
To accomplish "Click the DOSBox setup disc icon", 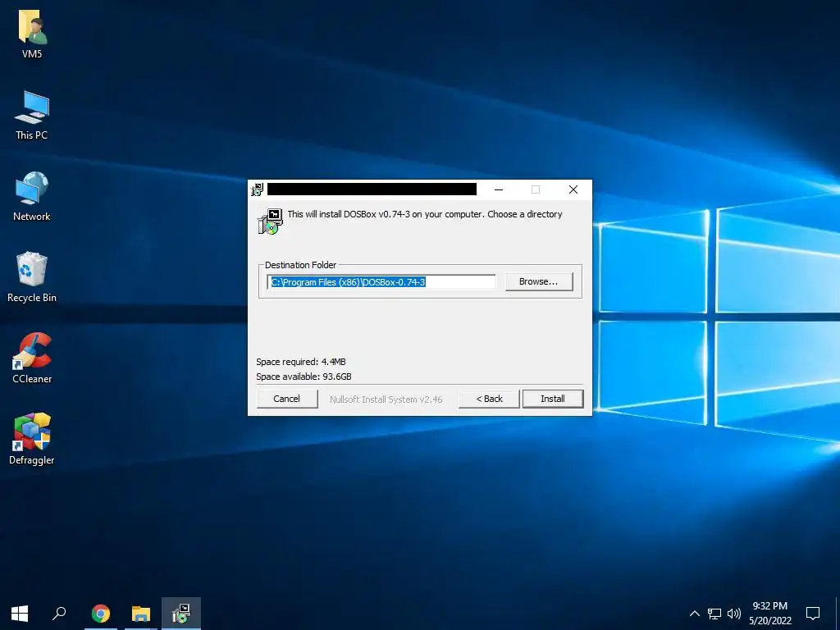I will point(271,221).
